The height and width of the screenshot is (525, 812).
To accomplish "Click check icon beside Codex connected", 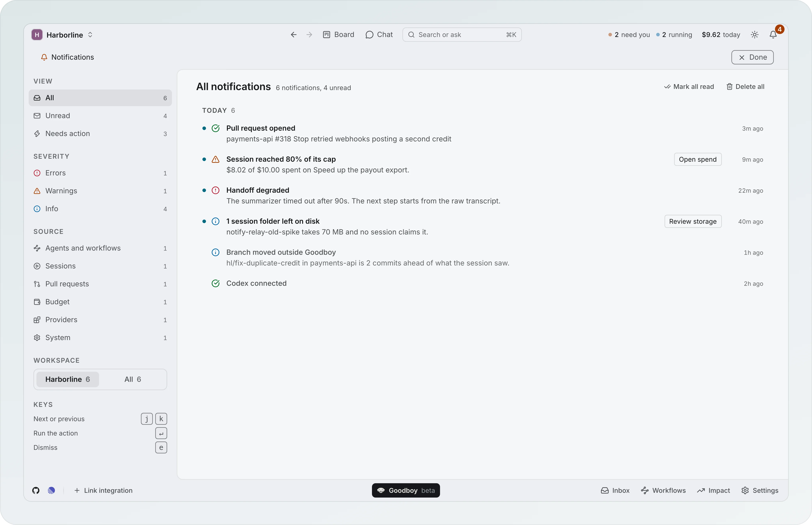I will click(x=216, y=283).
